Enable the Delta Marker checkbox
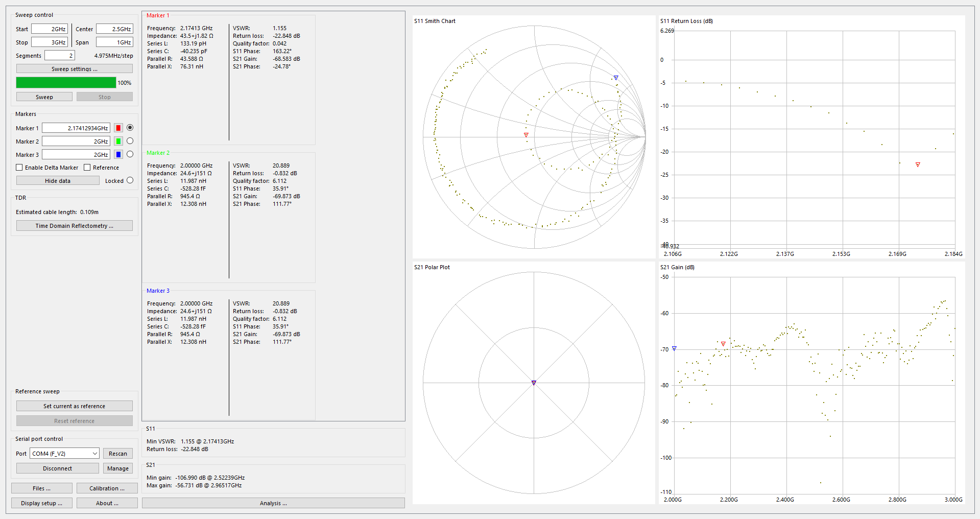The width and height of the screenshot is (980, 519). (x=19, y=168)
